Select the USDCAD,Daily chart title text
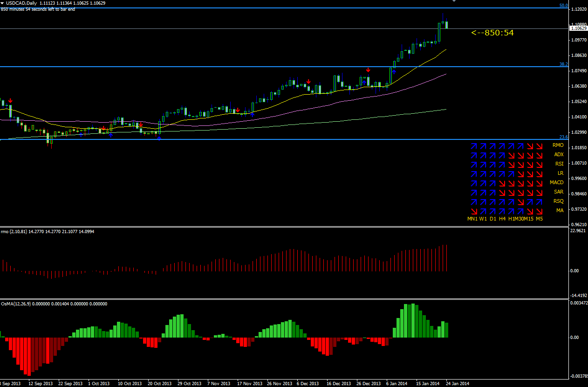The image size is (588, 387). coord(22,3)
